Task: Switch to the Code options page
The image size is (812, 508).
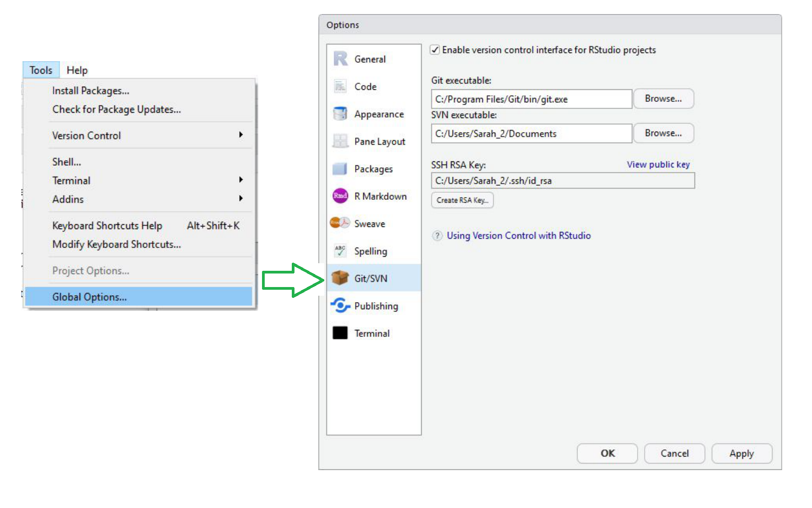Action: point(374,86)
